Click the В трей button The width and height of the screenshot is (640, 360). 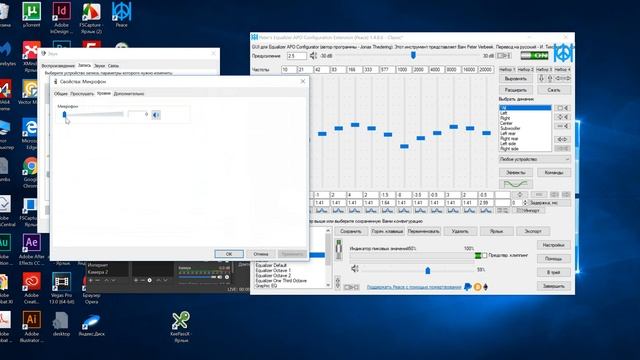click(553, 272)
